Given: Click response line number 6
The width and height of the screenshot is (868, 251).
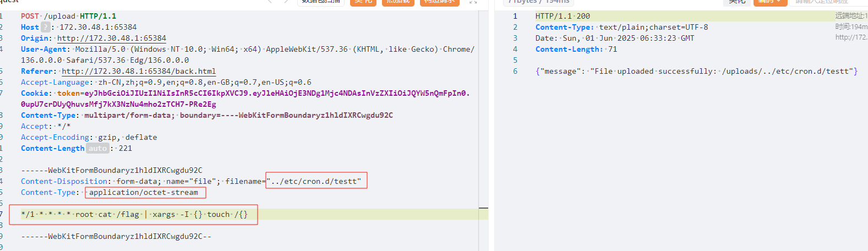Looking at the screenshot, I should [x=515, y=71].
